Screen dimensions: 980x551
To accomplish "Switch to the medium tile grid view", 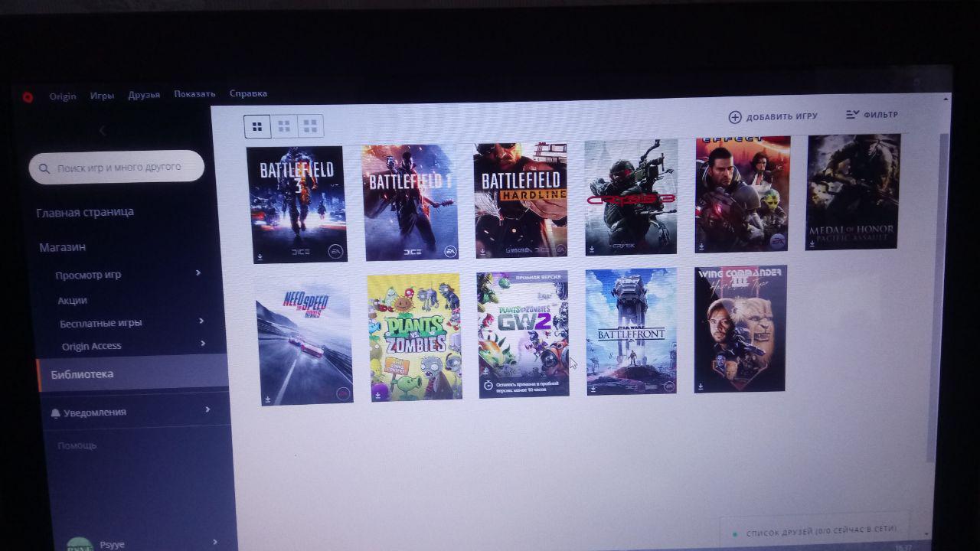I will (x=284, y=126).
